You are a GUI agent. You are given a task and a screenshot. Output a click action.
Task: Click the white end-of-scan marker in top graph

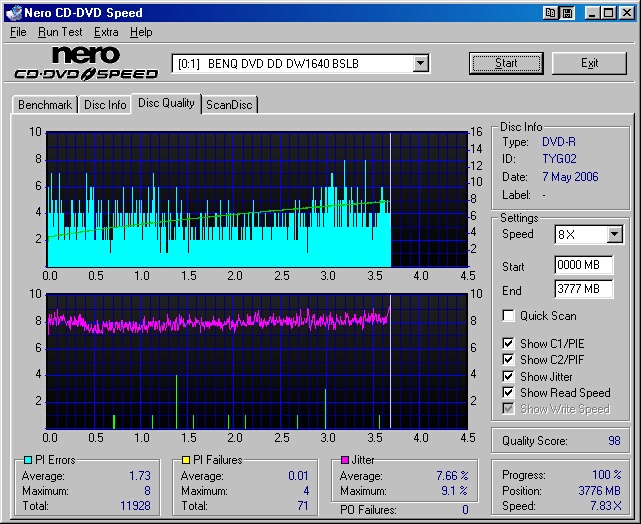(390, 199)
